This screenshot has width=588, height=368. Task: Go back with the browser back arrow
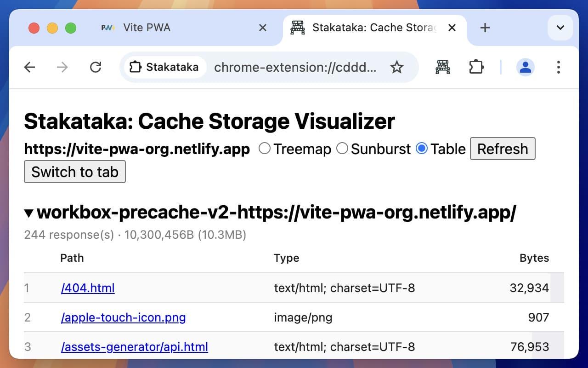[x=30, y=68]
